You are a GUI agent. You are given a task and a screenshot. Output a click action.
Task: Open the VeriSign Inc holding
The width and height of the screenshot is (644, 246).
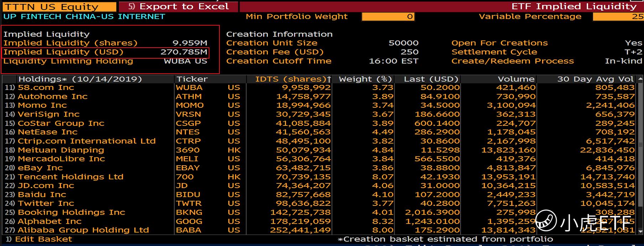pos(319,114)
